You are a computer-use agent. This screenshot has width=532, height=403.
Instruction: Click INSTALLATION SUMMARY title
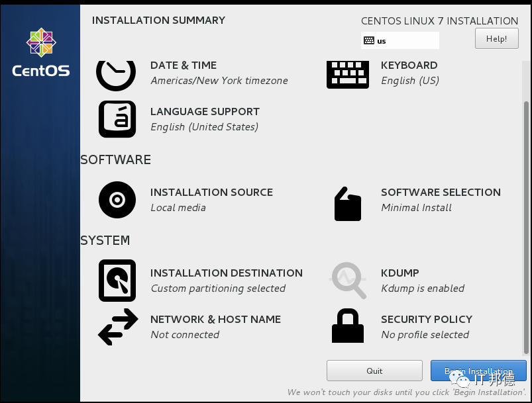pyautogui.click(x=158, y=21)
